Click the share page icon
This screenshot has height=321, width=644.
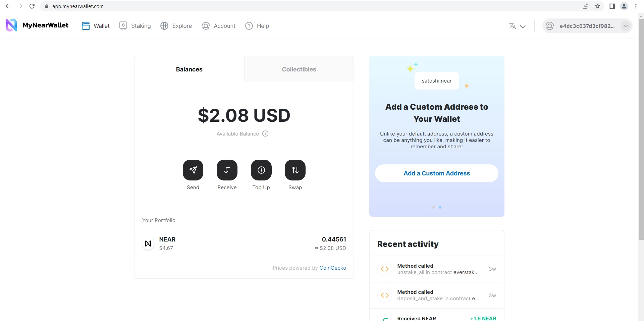click(585, 6)
